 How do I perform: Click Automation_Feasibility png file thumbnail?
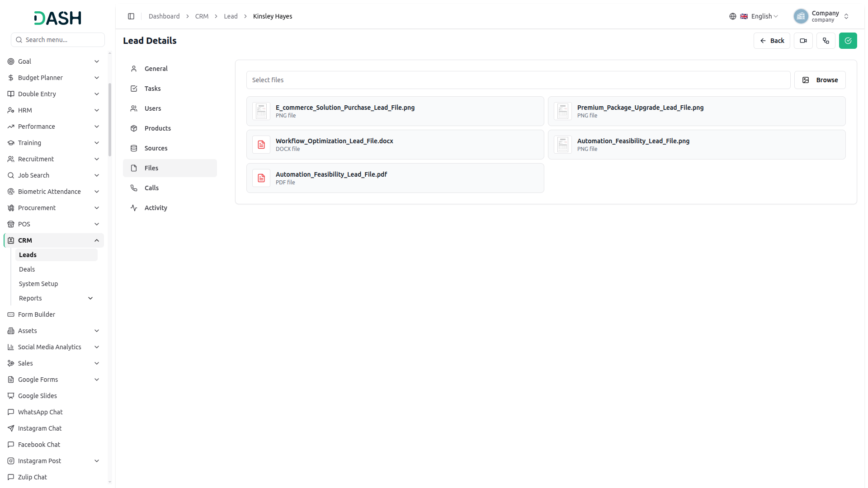coord(563,145)
